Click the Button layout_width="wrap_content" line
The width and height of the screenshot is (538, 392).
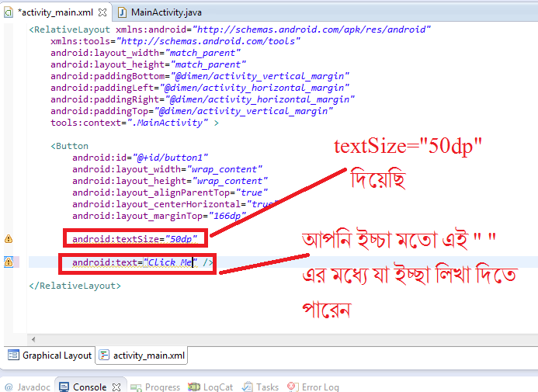pos(167,169)
